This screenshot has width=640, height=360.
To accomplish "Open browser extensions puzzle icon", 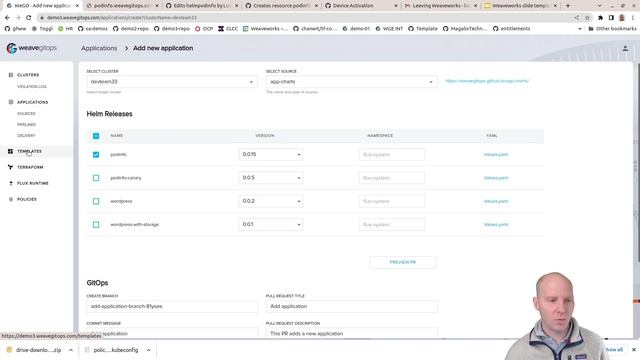I will point(600,18).
